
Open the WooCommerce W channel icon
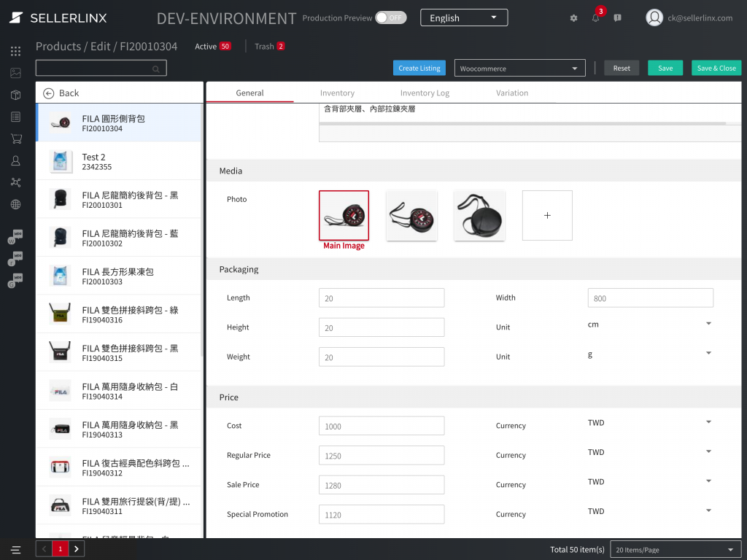click(x=15, y=237)
